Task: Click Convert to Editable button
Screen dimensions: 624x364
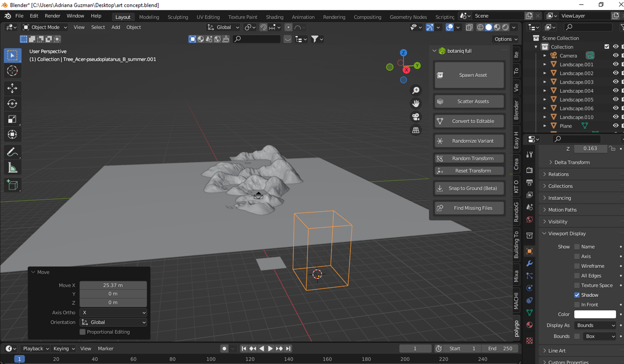Action: (469, 121)
